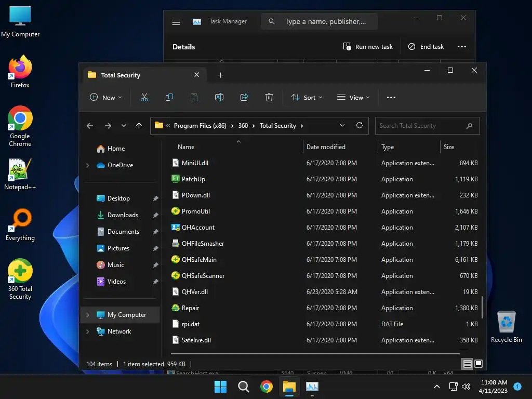Click the search magnifier in Explorer search box

coord(469,126)
